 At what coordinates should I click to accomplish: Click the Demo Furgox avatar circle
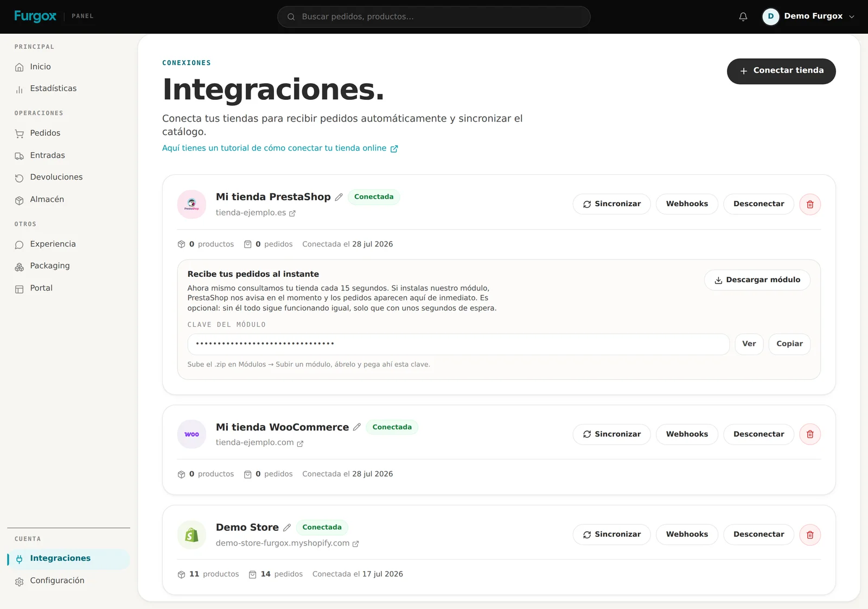click(770, 17)
